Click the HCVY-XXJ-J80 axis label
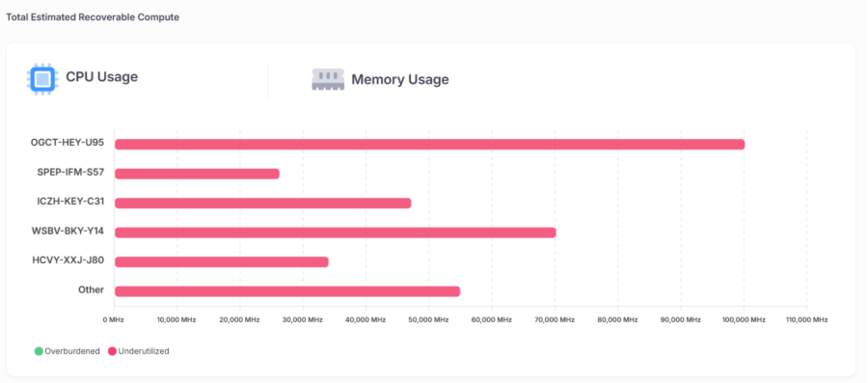 click(x=68, y=260)
